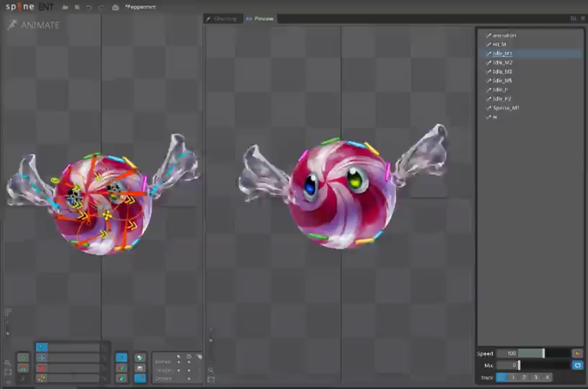Viewport: 588px width, 389px height.
Task: Toggle visibility of Bones in the tree filter
Action: point(189,362)
